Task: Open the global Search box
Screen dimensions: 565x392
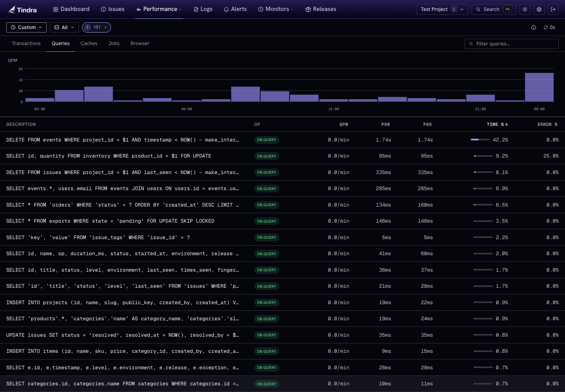Action: pos(494,9)
